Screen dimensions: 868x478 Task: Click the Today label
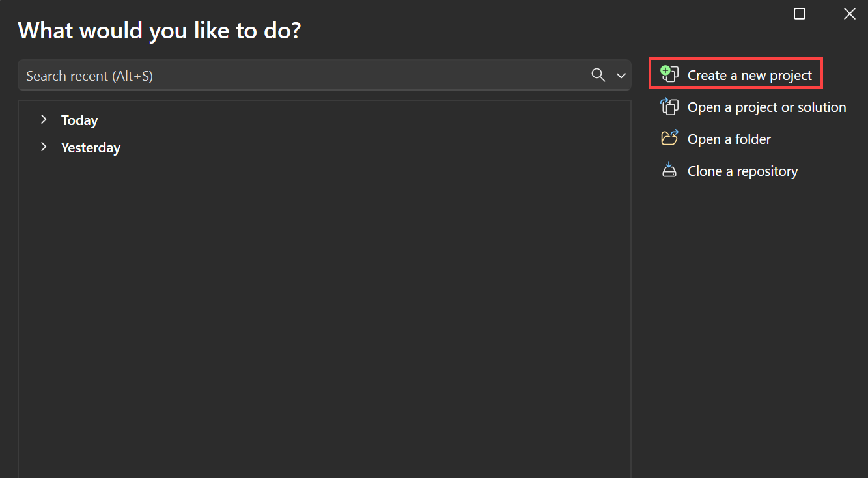pos(79,120)
